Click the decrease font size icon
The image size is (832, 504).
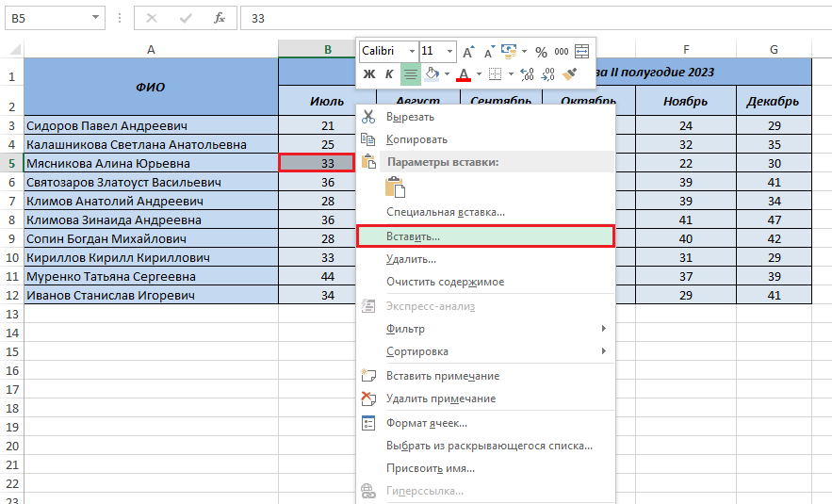(488, 52)
